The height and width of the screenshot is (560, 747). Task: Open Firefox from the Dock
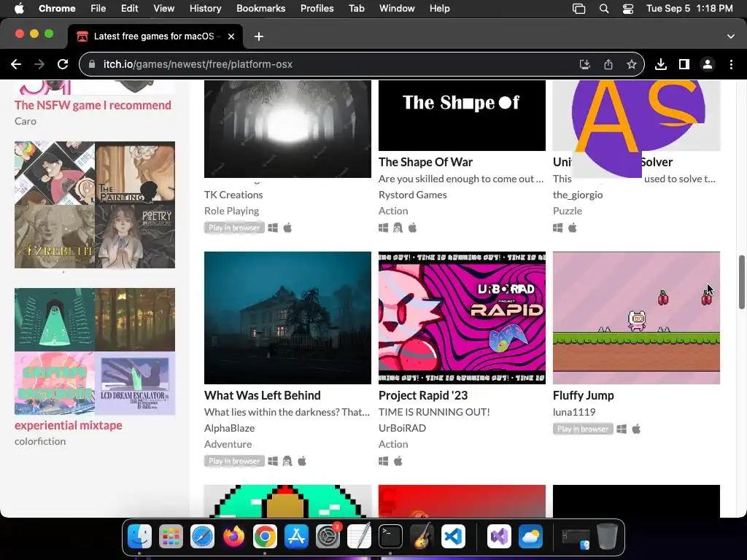233,537
